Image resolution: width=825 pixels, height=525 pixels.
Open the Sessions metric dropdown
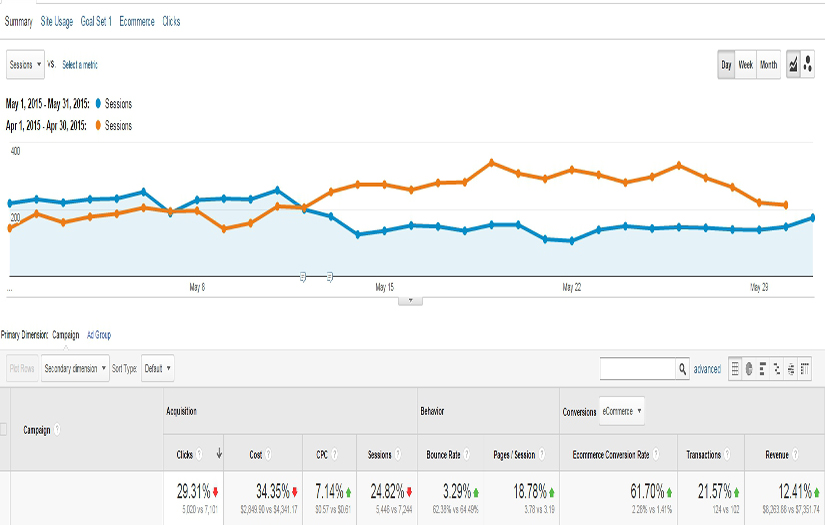point(26,64)
